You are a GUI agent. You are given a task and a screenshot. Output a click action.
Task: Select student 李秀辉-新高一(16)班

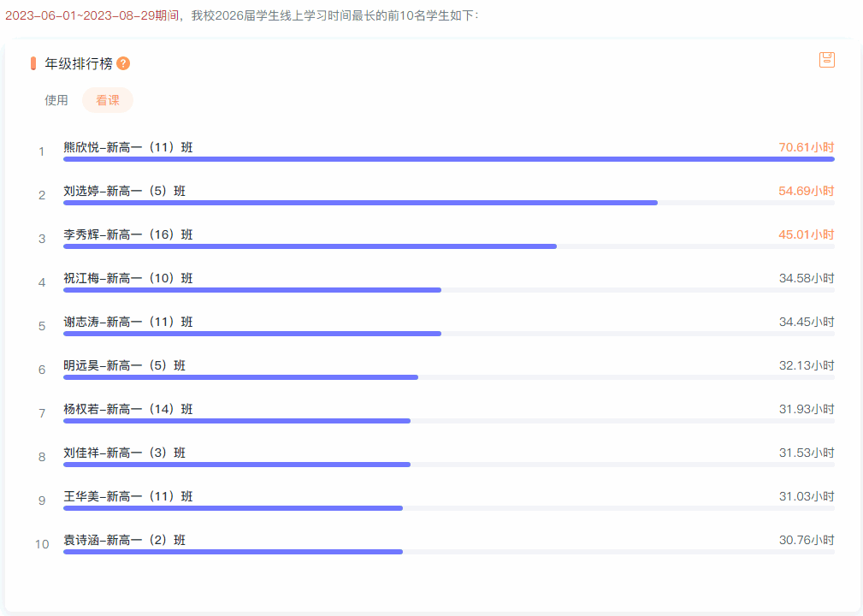[x=128, y=234]
